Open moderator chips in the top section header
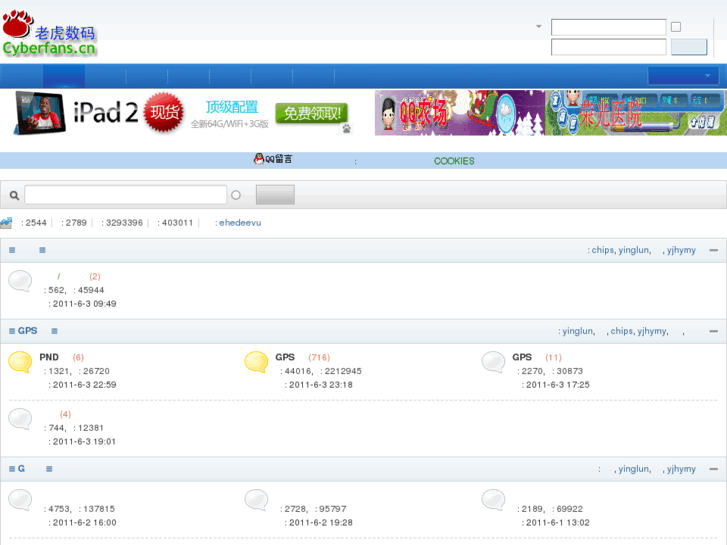727x545 pixels. point(603,250)
